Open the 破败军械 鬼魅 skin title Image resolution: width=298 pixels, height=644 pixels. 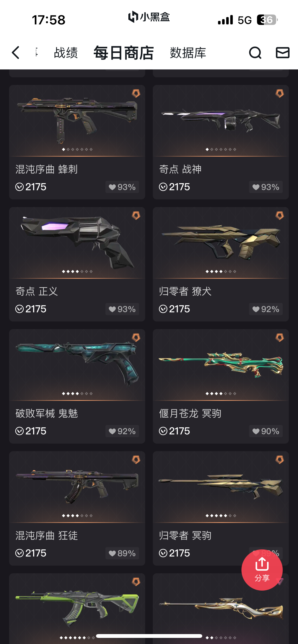tap(47, 413)
